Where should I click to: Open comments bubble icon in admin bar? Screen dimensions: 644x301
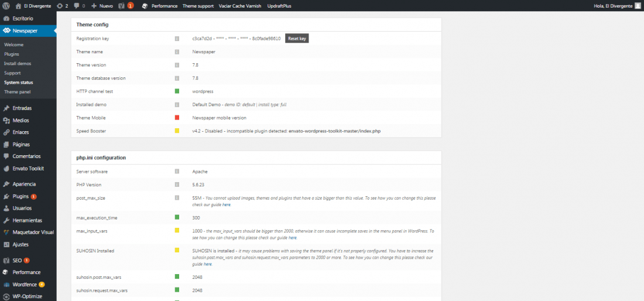coord(76,6)
